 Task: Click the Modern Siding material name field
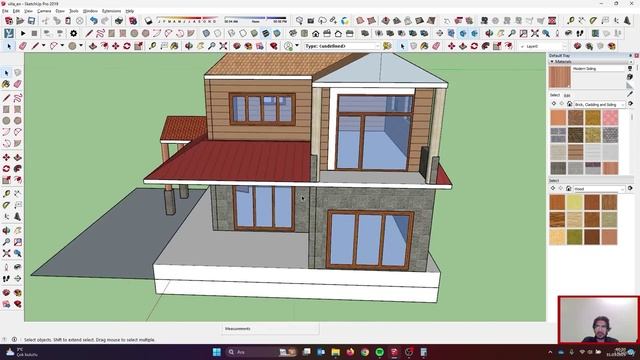(598, 69)
